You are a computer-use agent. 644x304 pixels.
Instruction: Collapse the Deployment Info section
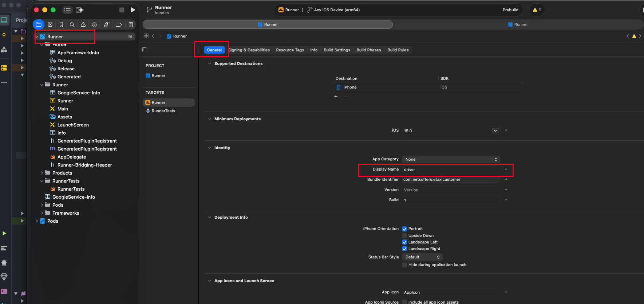pos(209,217)
